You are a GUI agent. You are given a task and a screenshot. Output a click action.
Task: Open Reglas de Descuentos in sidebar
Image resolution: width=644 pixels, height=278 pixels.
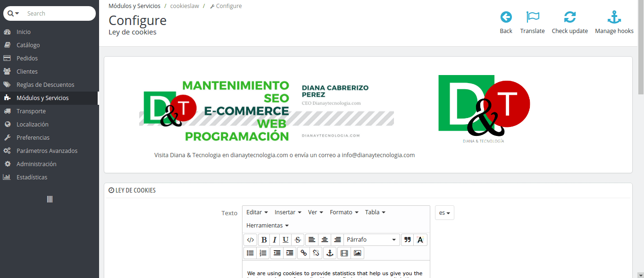50,85
